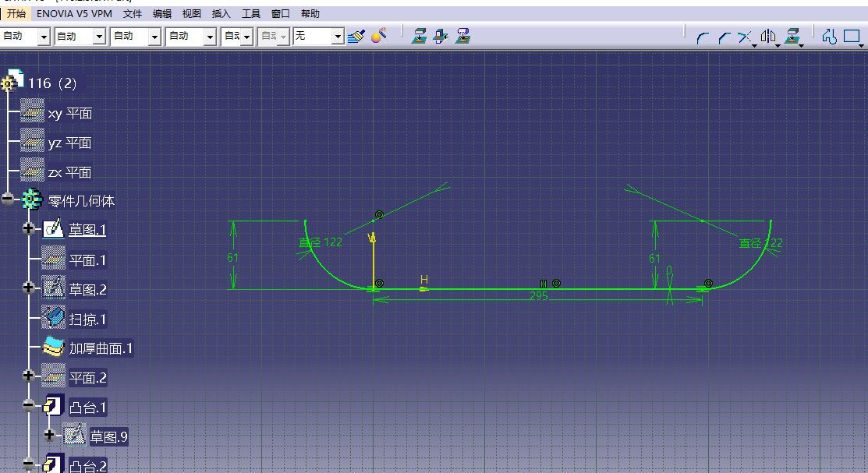Image resolution: width=868 pixels, height=473 pixels.
Task: Select the yz 平面 tree item
Action: (x=69, y=143)
